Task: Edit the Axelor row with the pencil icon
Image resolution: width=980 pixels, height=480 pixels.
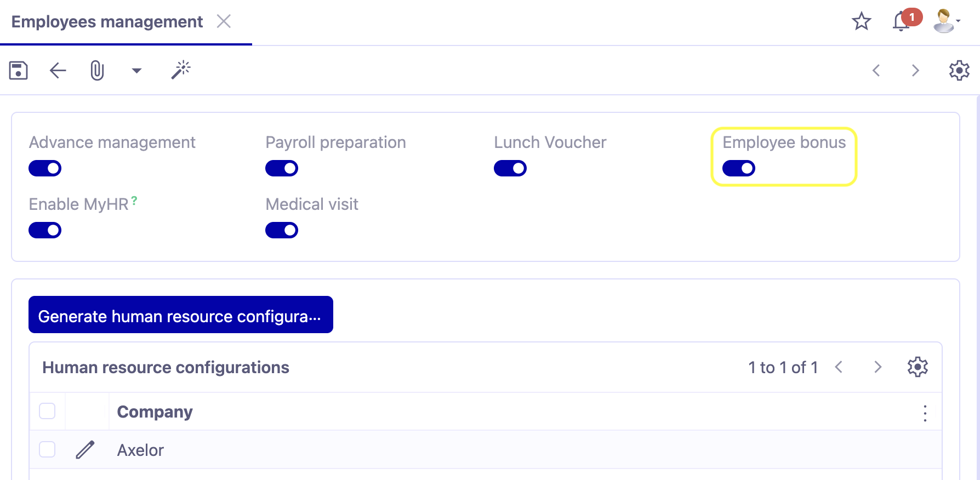Action: [x=85, y=449]
